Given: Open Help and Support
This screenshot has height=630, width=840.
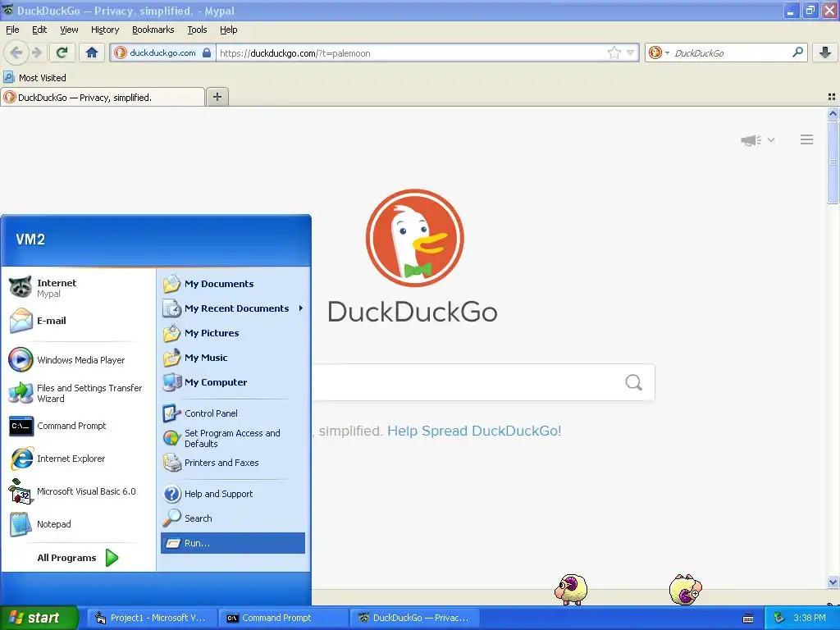Looking at the screenshot, I should pos(233,493).
